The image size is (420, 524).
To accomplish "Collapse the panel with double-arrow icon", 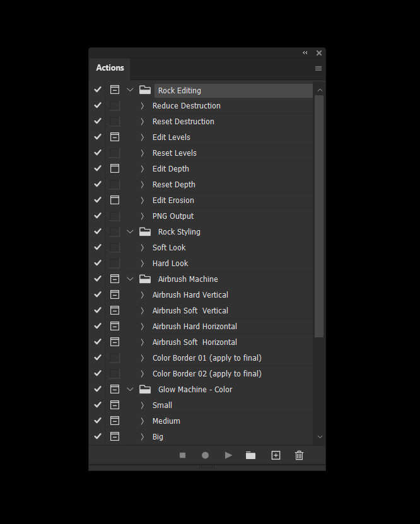I will point(305,53).
